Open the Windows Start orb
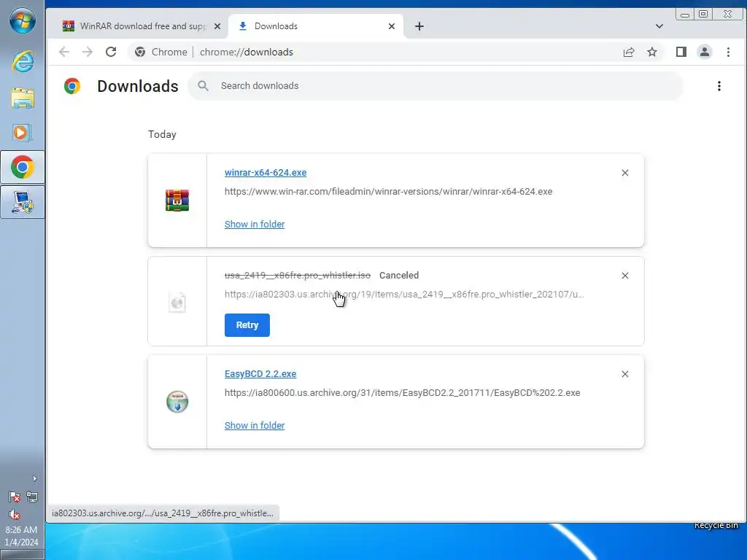This screenshot has width=747, height=560. 23,22
